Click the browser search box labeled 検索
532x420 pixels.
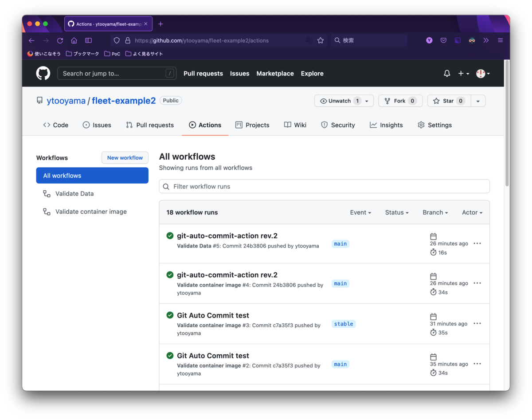(369, 40)
